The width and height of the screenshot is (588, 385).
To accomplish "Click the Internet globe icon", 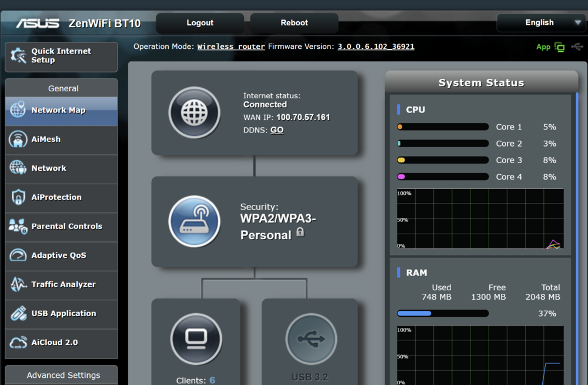I will 194,112.
